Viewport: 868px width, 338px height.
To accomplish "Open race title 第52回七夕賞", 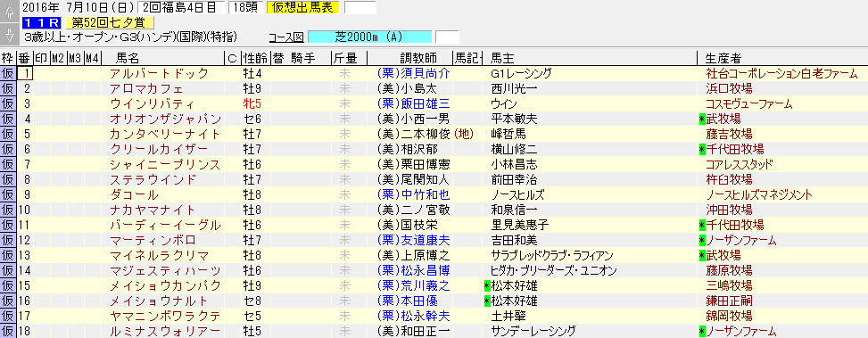I will click(x=109, y=22).
